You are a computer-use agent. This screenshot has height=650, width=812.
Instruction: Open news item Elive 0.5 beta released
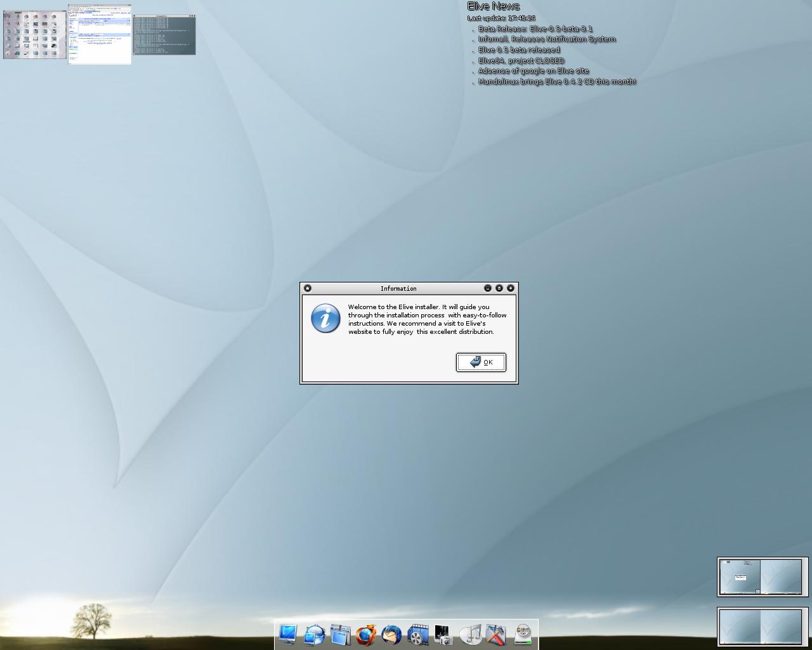(x=519, y=50)
